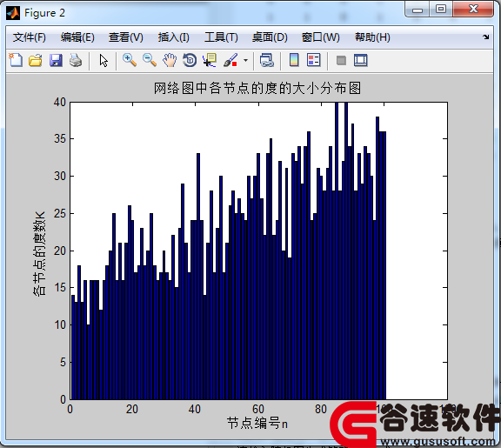
Task: Insert a Colorbar via toolbar icon
Action: point(294,60)
